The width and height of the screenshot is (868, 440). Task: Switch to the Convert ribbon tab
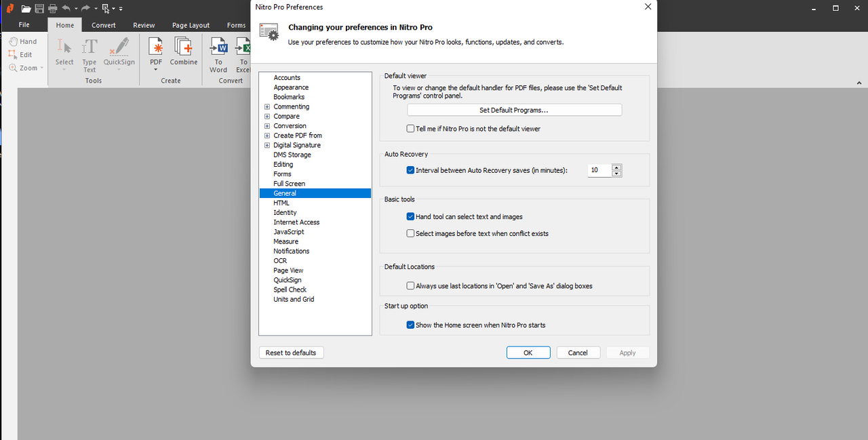[104, 25]
